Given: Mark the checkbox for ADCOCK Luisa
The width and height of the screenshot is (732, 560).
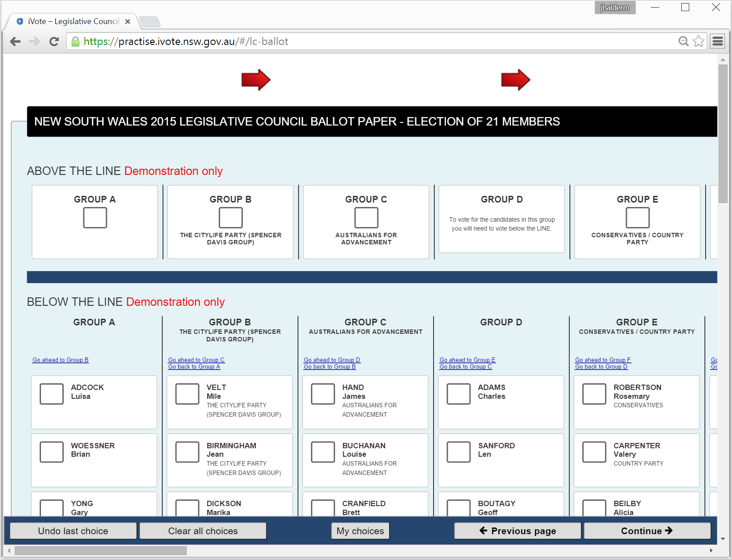Looking at the screenshot, I should pos(52,394).
